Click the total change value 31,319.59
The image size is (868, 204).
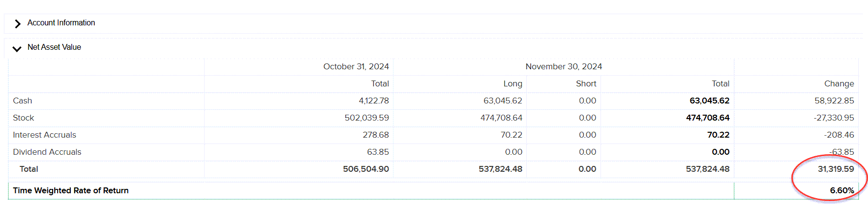(836, 169)
